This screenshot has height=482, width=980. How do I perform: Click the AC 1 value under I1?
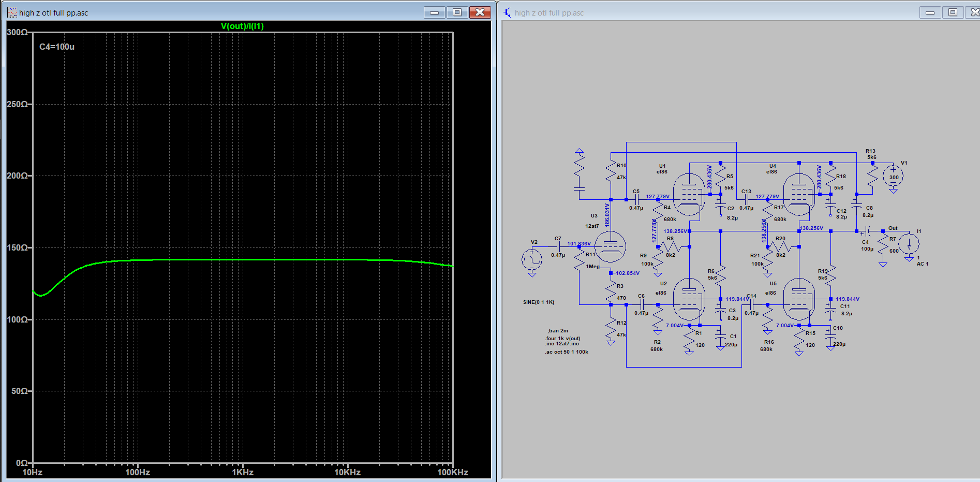pyautogui.click(x=923, y=264)
